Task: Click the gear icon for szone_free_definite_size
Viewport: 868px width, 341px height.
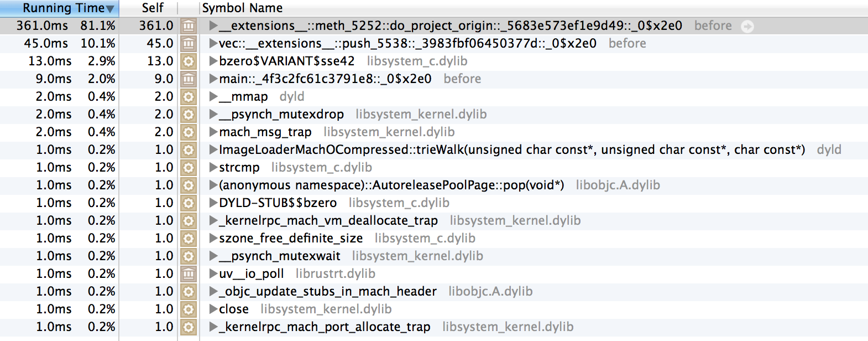Action: 189,238
